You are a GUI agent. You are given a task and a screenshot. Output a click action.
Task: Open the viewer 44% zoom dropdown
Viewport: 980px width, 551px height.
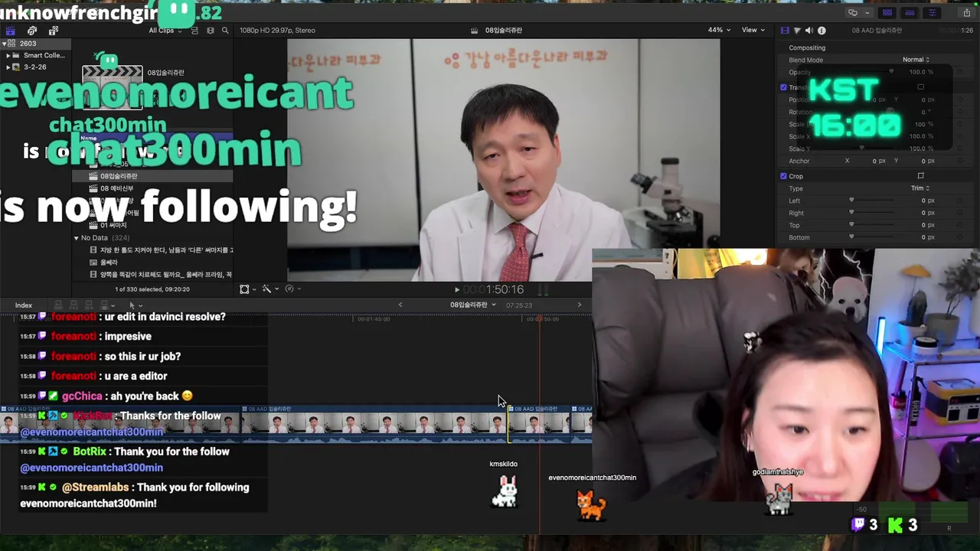pyautogui.click(x=720, y=31)
